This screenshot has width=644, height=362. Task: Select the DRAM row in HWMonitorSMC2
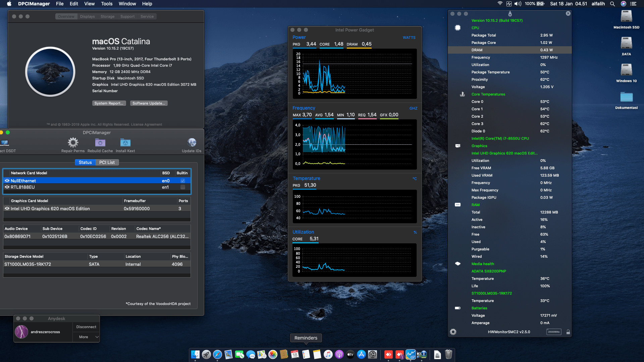510,50
